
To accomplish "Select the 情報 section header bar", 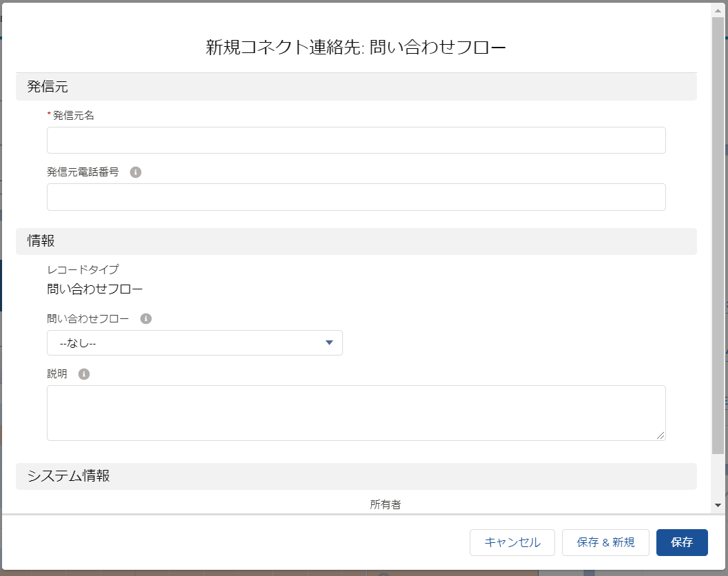I will tap(356, 241).
